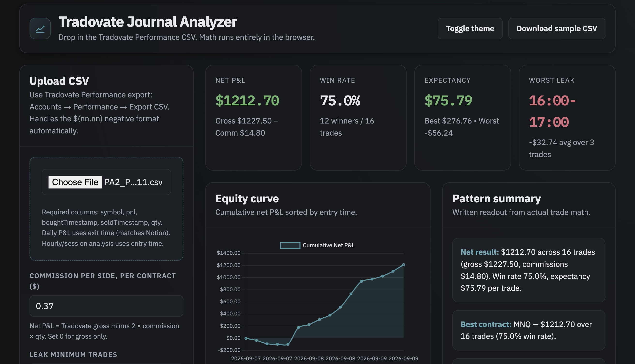Focus the commission per side input showing 0.37

pyautogui.click(x=106, y=306)
